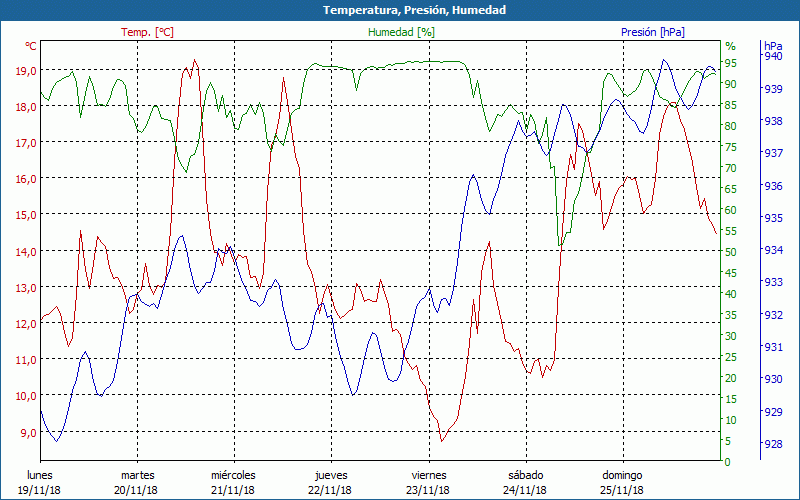Click the '937' pressure axis value
The height and width of the screenshot is (500, 800).
[773, 153]
